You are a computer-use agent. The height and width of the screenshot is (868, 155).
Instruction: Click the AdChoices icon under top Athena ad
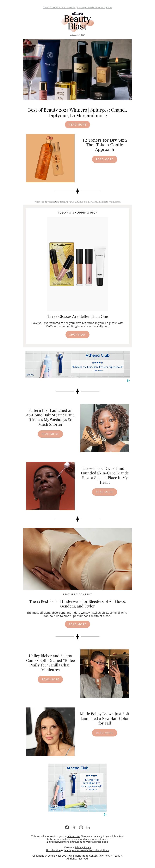[x=128, y=380]
